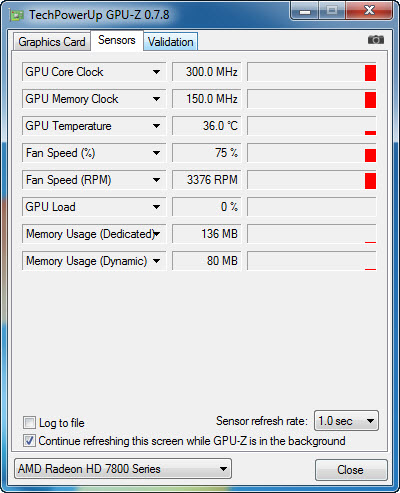Switch to the Graphics Card tab

pos(52,42)
